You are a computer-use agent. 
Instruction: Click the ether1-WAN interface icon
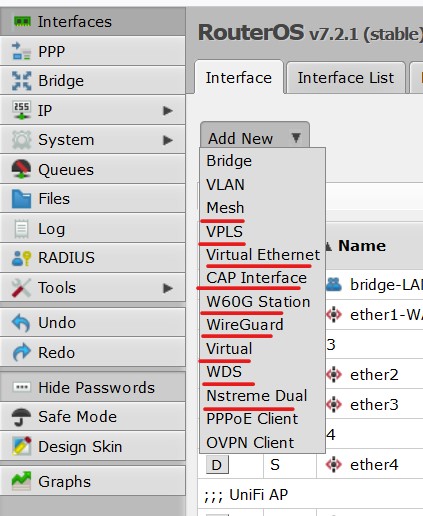point(334,315)
